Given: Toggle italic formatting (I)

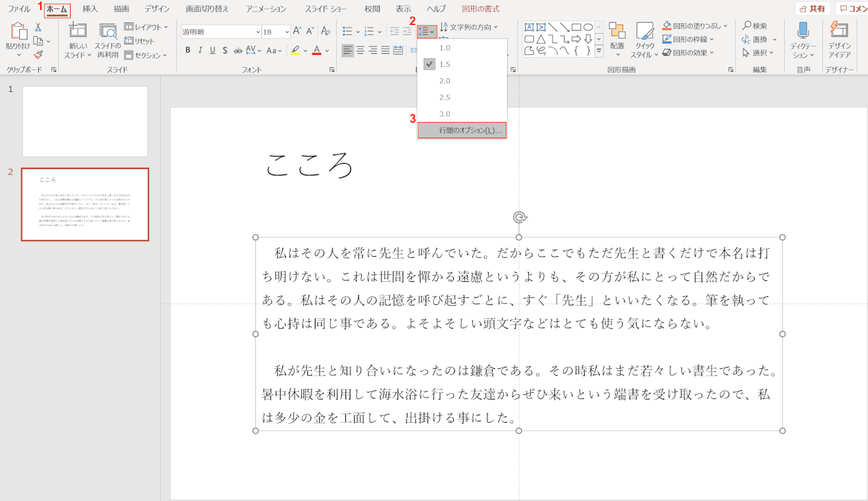Looking at the screenshot, I should click(x=200, y=50).
